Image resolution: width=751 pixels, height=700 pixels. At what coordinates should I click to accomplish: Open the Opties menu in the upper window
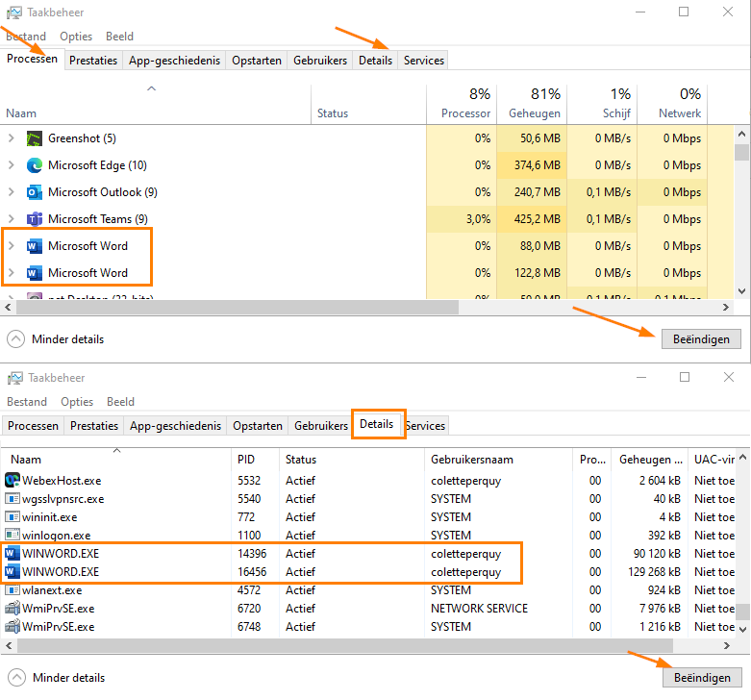(x=76, y=37)
